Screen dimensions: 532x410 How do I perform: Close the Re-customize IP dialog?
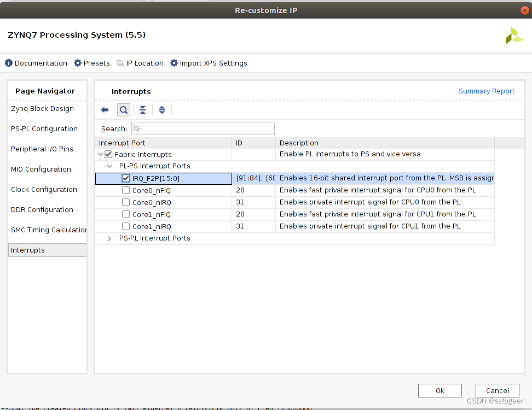[x=524, y=10]
